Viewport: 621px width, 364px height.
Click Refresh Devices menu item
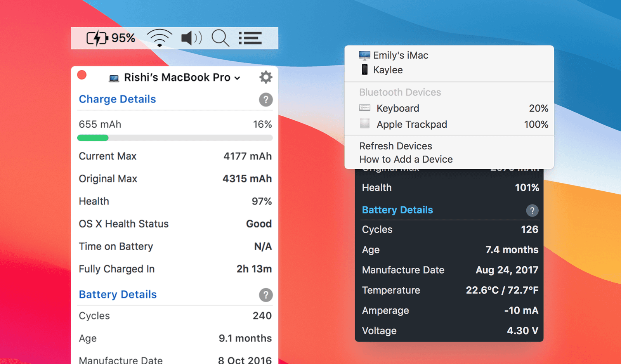395,146
